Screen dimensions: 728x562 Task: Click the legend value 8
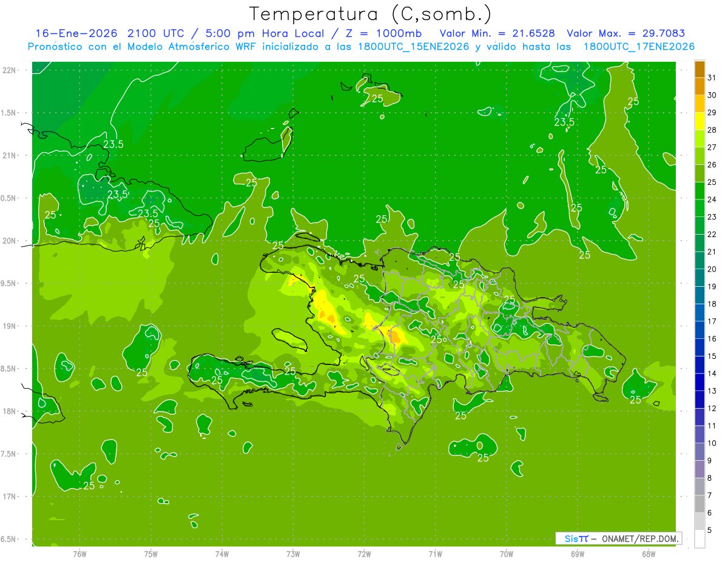tap(710, 478)
